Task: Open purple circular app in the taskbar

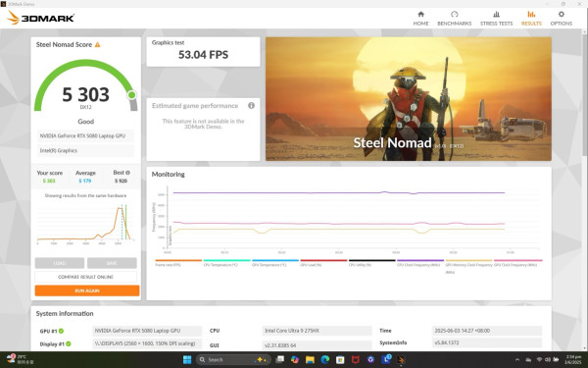Action: 370,360
